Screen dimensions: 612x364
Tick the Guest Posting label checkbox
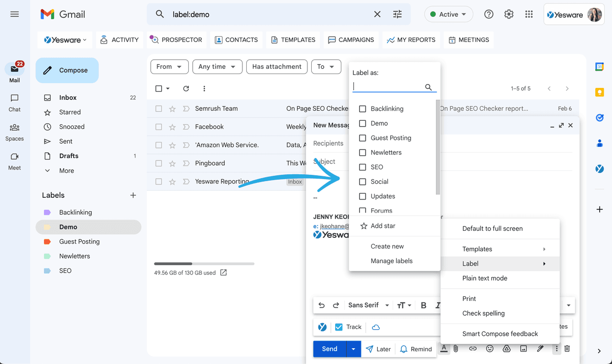(362, 138)
